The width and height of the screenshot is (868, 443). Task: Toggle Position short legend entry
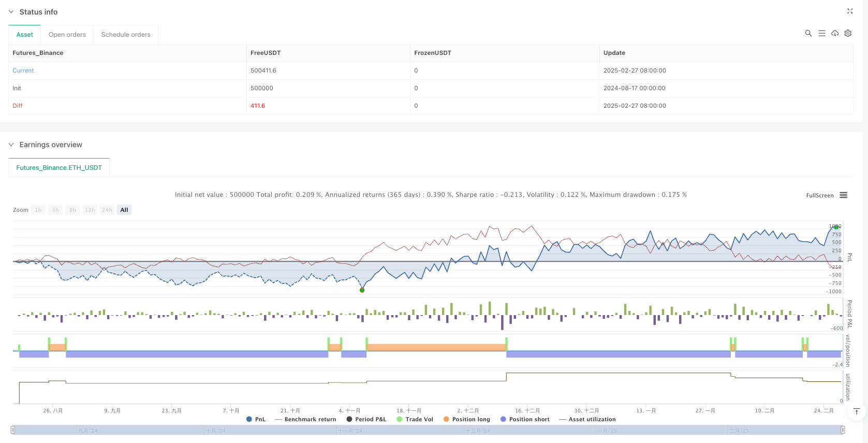pos(524,419)
